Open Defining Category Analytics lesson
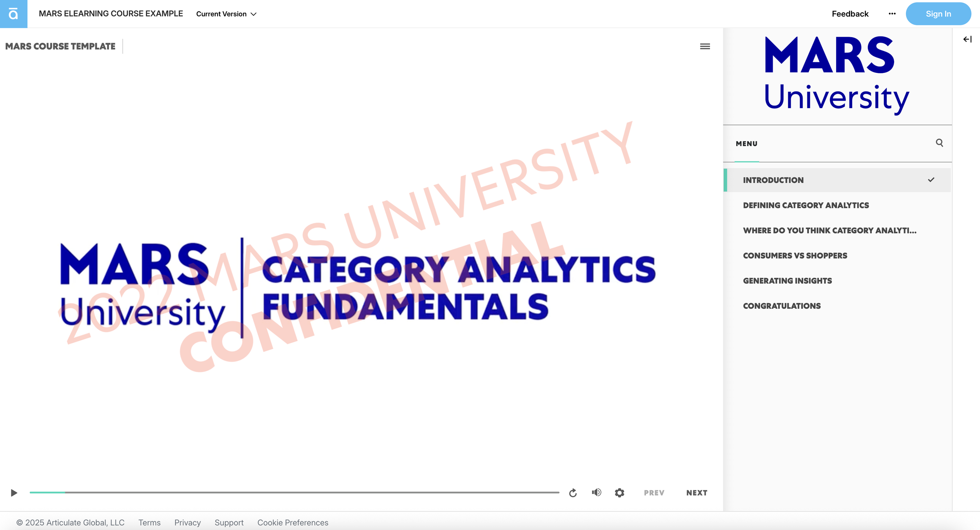980x530 pixels. pos(837,205)
